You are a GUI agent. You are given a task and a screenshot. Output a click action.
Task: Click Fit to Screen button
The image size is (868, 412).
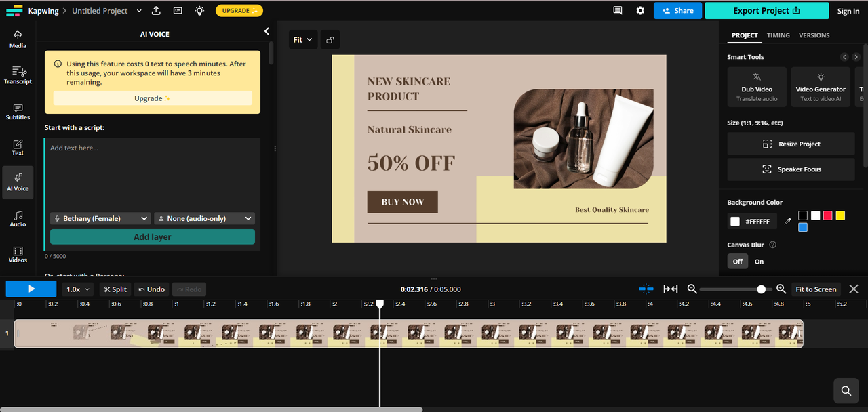816,289
